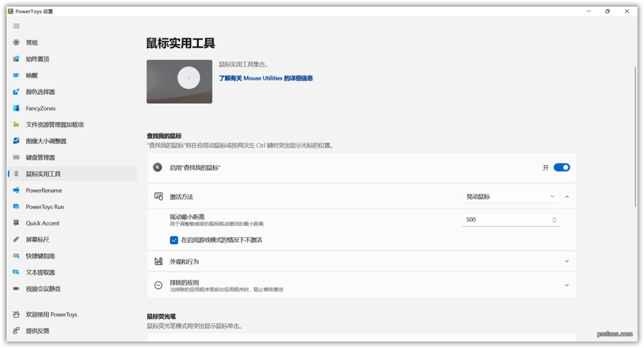Click the 提供反馈 label
This screenshot has width=644, height=348.
coord(38,331)
